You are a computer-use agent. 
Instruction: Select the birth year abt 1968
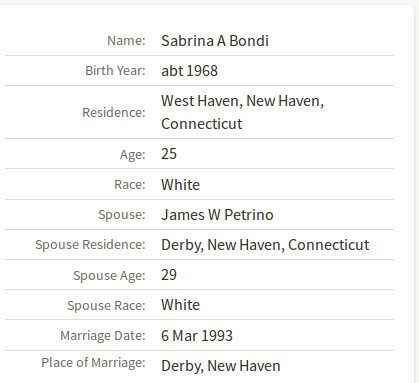click(189, 71)
